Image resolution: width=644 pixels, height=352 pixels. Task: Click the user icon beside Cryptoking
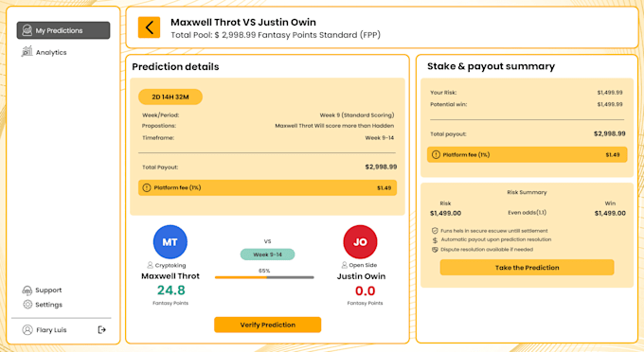[150, 265]
